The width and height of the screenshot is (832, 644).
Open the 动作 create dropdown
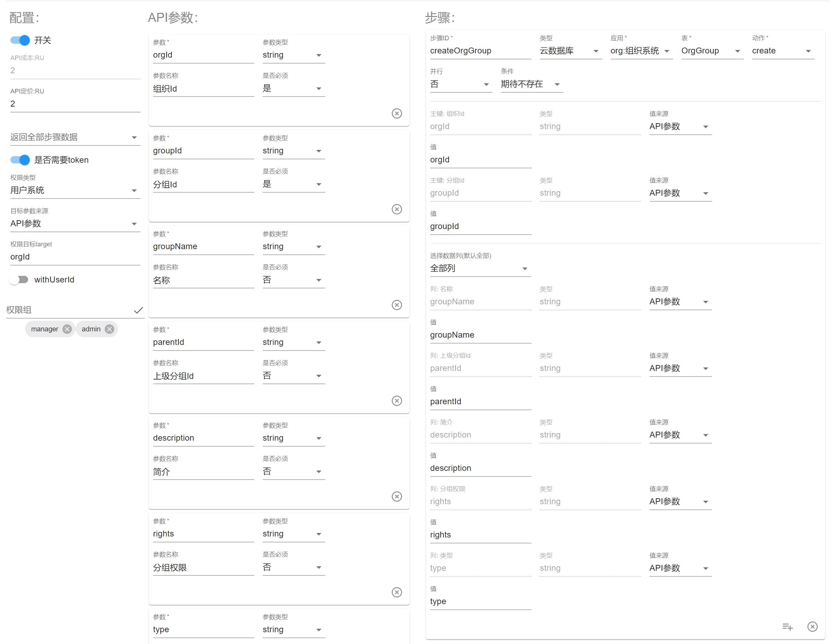pyautogui.click(x=782, y=51)
